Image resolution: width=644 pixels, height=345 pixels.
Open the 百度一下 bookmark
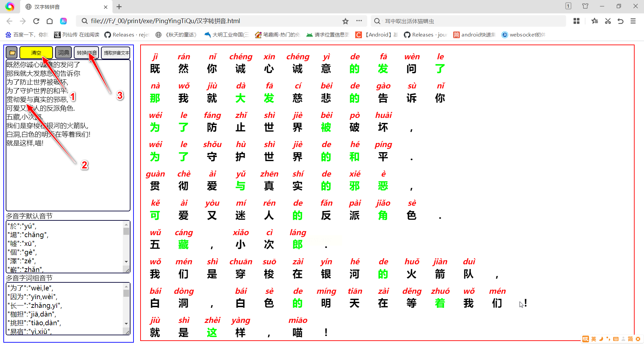click(x=27, y=35)
